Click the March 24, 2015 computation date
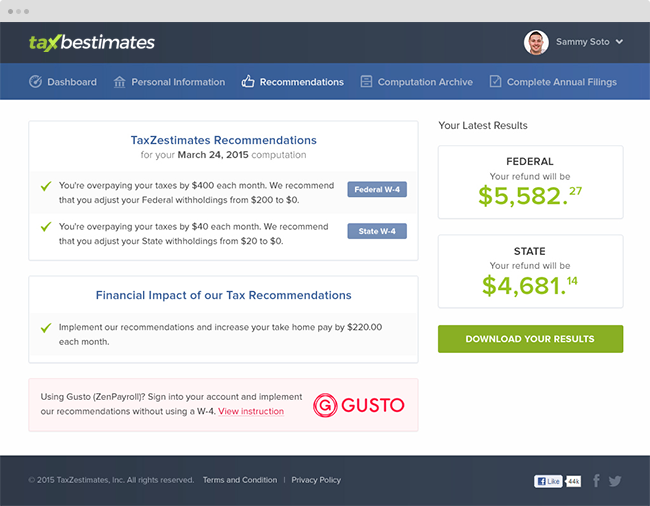This screenshot has height=506, width=650. 213,155
